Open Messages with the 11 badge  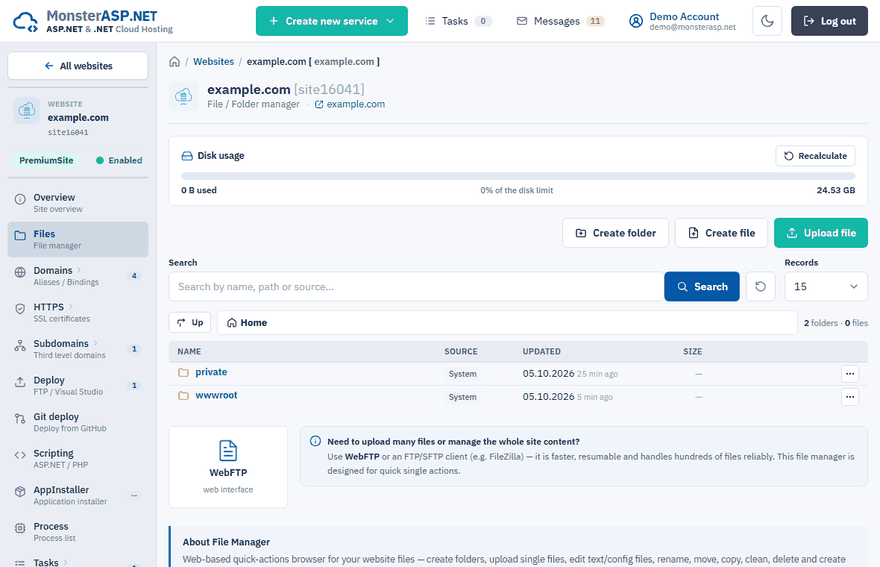(560, 21)
